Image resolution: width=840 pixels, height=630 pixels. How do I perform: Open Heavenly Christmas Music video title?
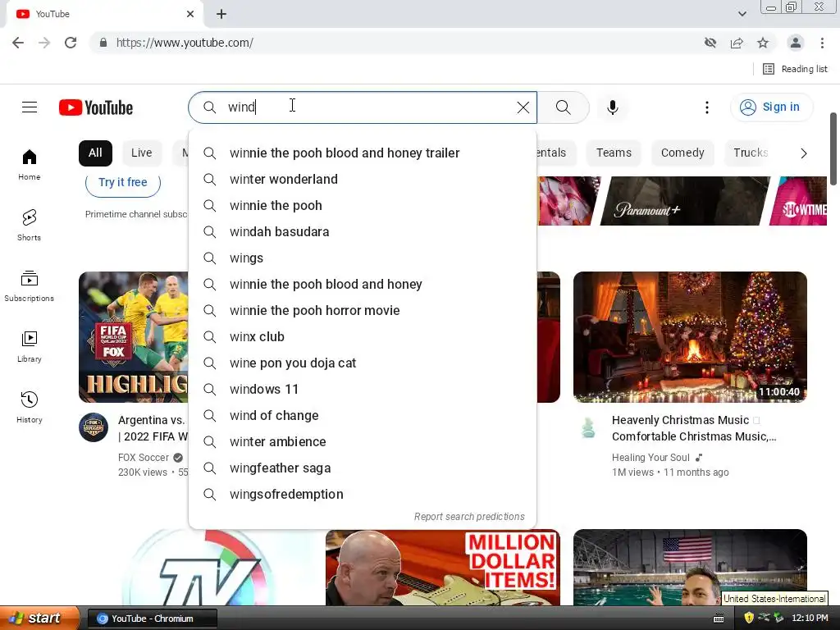(x=694, y=428)
